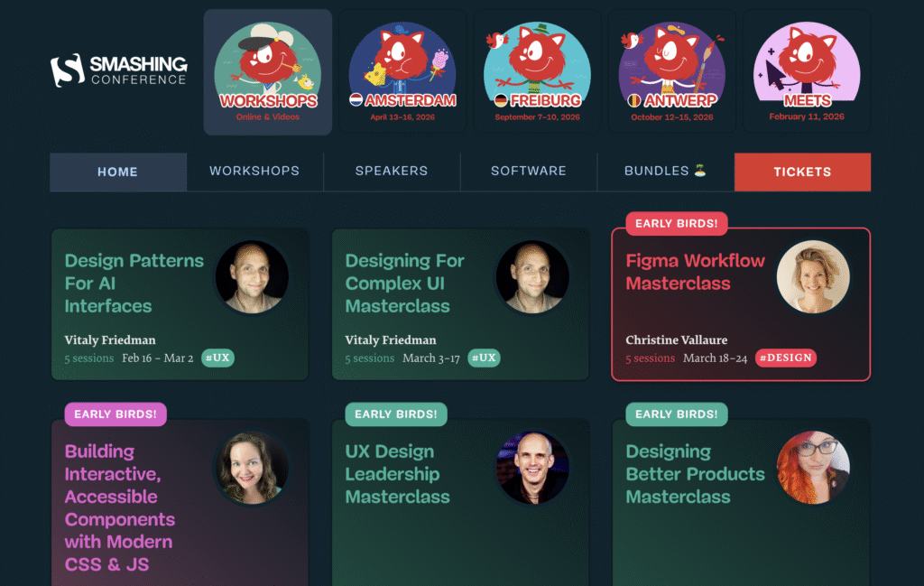Open the Speakers tab

392,171
